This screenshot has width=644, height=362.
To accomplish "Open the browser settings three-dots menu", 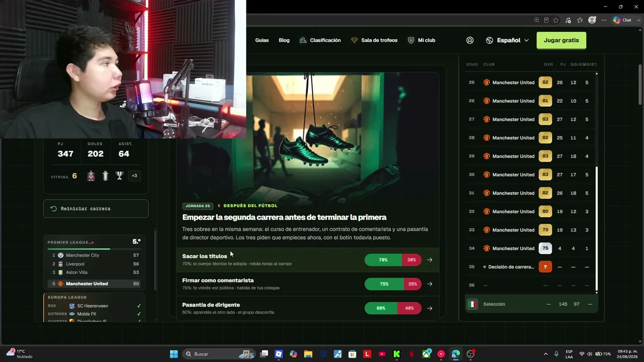I will click(x=604, y=20).
